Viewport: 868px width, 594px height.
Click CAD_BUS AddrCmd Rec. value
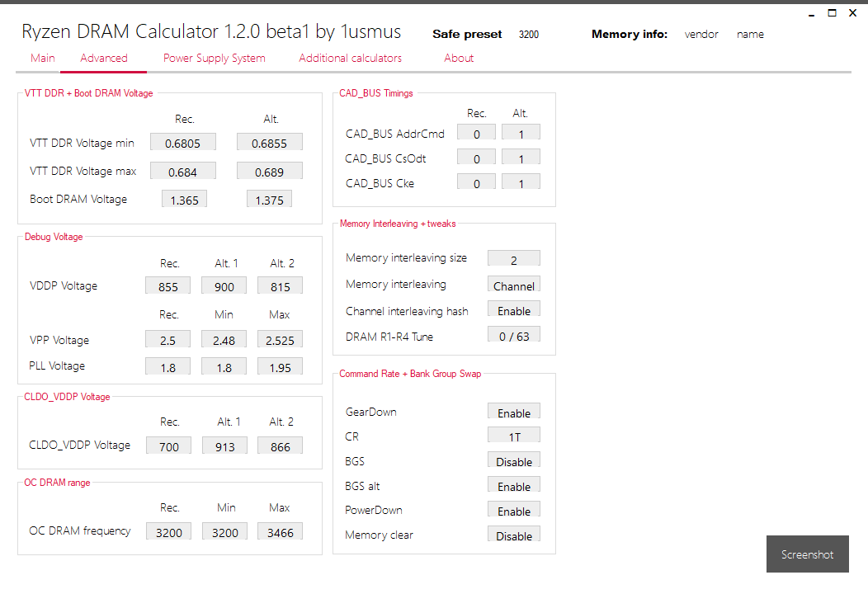click(x=477, y=133)
